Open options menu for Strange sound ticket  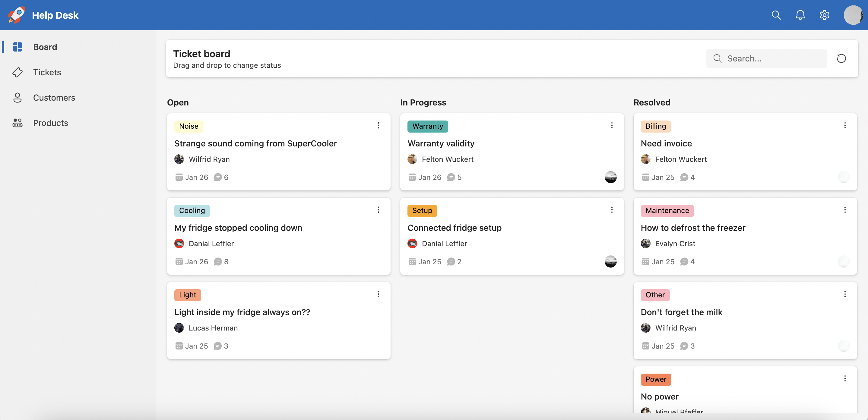[x=379, y=126]
